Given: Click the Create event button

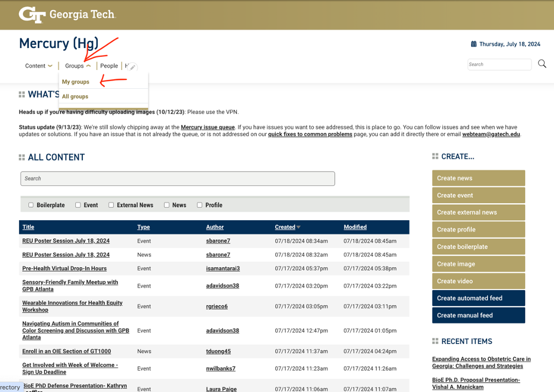Looking at the screenshot, I should 478,195.
